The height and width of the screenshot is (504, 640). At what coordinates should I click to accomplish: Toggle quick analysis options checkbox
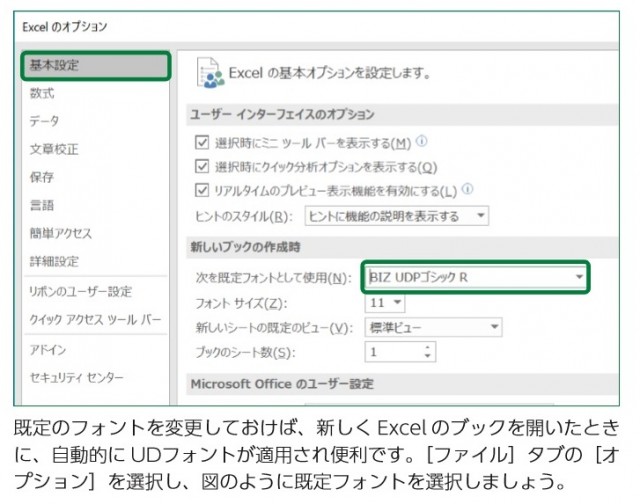pyautogui.click(x=202, y=167)
